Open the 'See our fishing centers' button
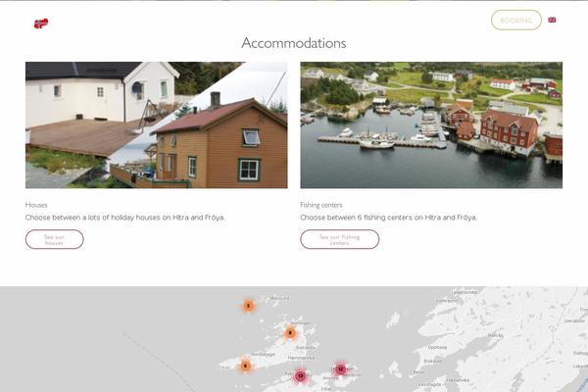Screen dimensions: 588x392 (339, 239)
